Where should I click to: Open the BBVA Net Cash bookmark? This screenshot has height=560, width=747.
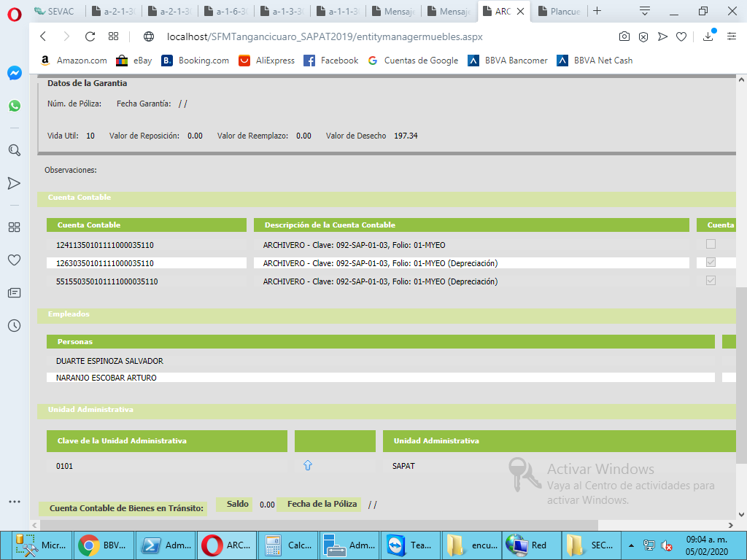click(x=595, y=61)
